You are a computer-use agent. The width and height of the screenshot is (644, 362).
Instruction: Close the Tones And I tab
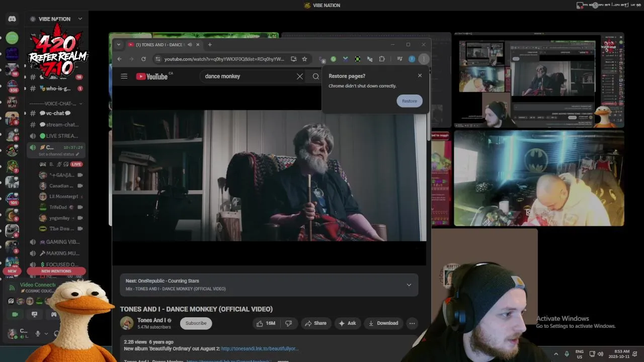198,44
